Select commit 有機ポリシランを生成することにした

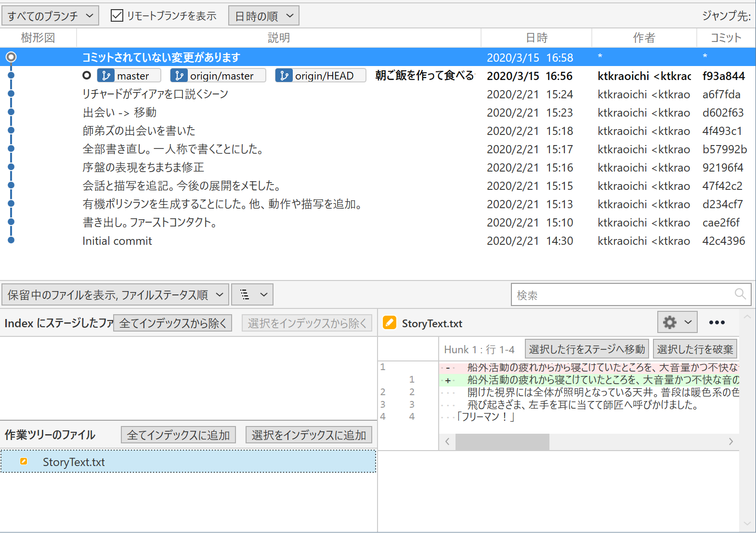(378, 204)
